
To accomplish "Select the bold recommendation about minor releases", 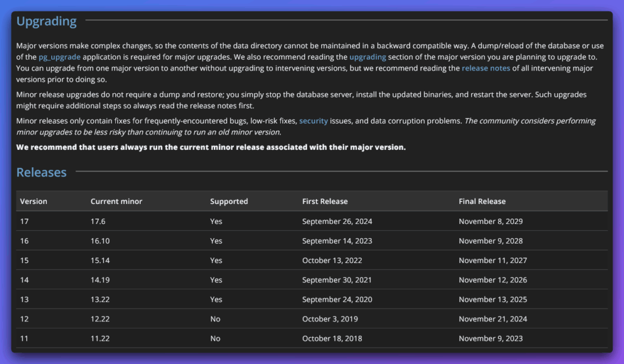I will coord(211,147).
